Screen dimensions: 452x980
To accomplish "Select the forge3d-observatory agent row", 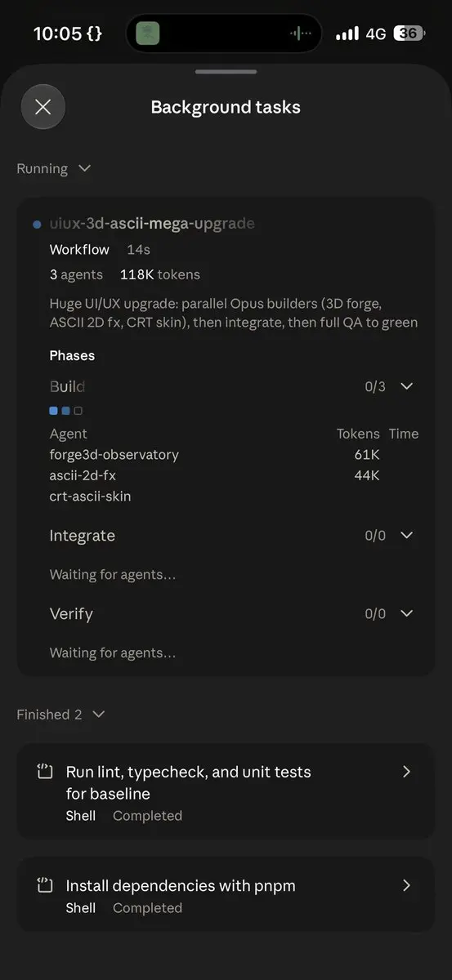I will 234,455.
